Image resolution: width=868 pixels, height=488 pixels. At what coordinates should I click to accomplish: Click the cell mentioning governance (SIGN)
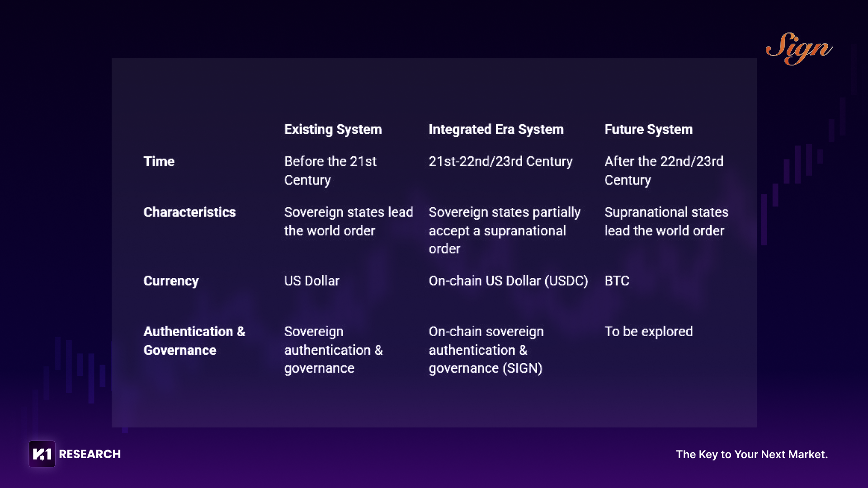486,350
